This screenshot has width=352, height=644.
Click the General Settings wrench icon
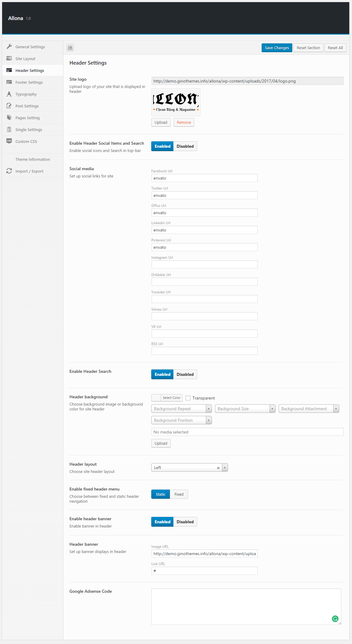(x=9, y=47)
